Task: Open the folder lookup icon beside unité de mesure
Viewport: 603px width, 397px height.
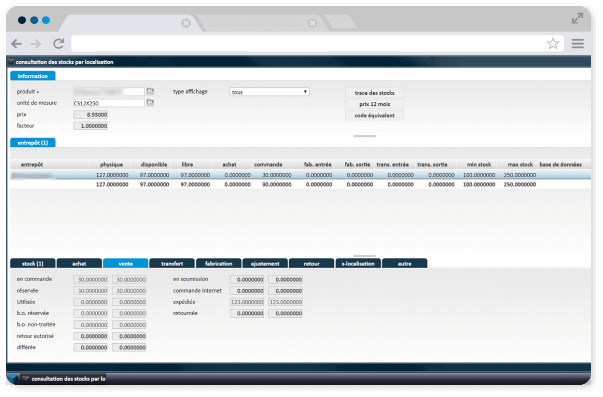Action: pos(150,103)
